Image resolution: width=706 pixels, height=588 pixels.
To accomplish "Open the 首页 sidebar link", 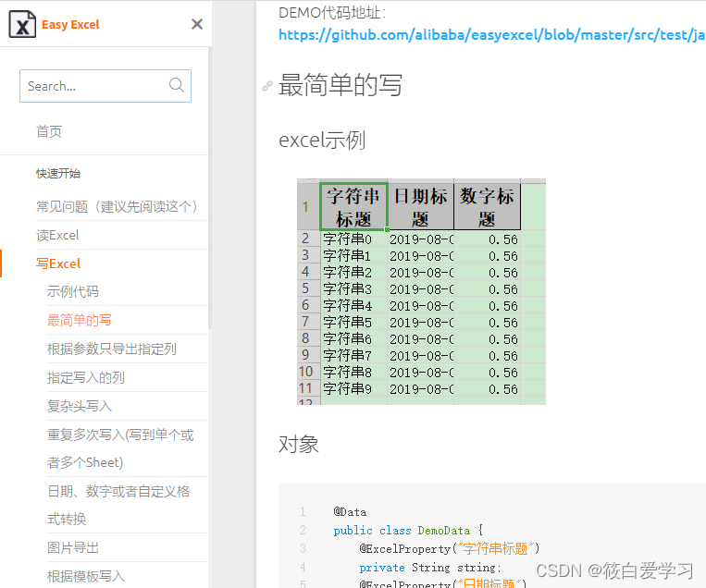I will point(49,132).
